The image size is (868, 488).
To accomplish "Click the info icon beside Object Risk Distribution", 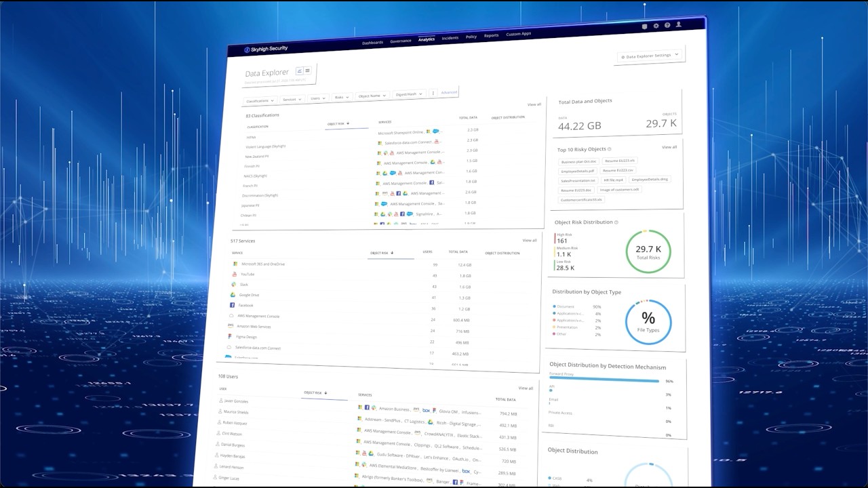I will [x=616, y=222].
